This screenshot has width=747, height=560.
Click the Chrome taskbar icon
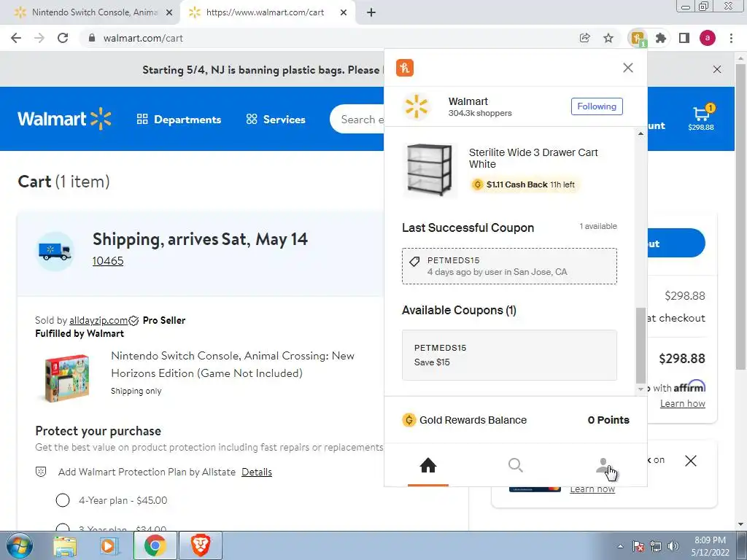155,545
